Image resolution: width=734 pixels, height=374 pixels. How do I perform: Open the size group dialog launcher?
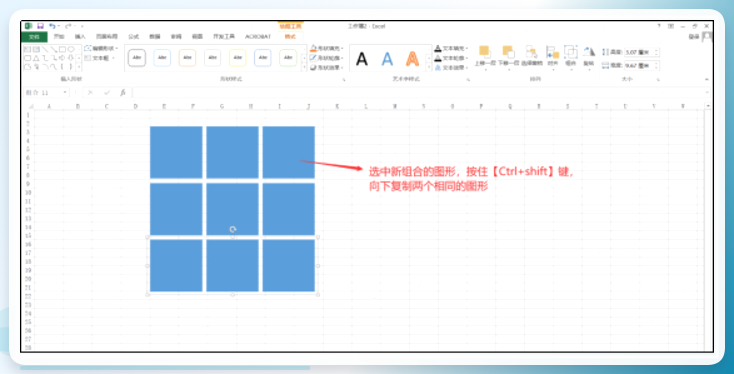pos(658,79)
